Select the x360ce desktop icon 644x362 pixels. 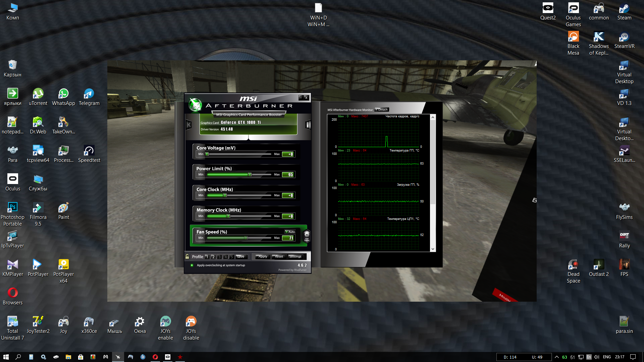click(x=89, y=325)
